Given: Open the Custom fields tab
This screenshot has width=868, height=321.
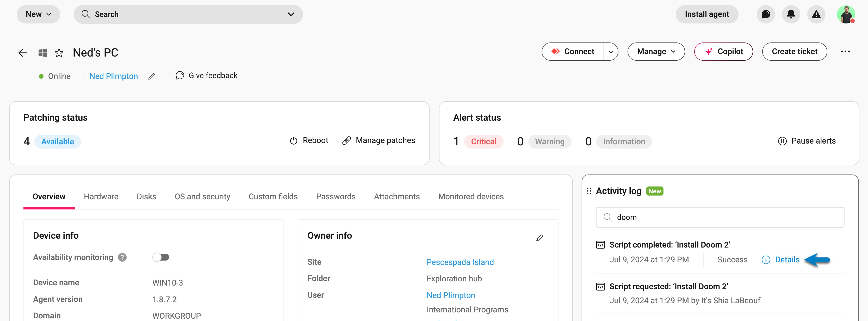Looking at the screenshot, I should point(273,196).
